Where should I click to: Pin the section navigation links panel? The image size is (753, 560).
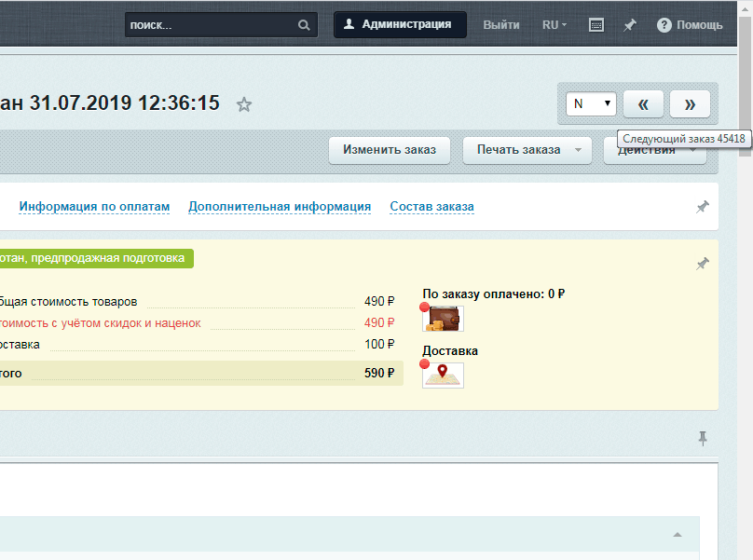coord(703,207)
